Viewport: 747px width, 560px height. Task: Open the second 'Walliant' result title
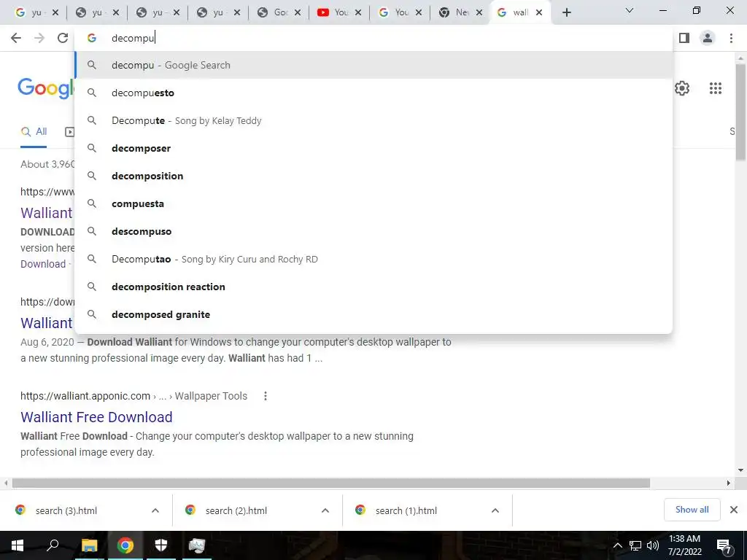point(47,323)
